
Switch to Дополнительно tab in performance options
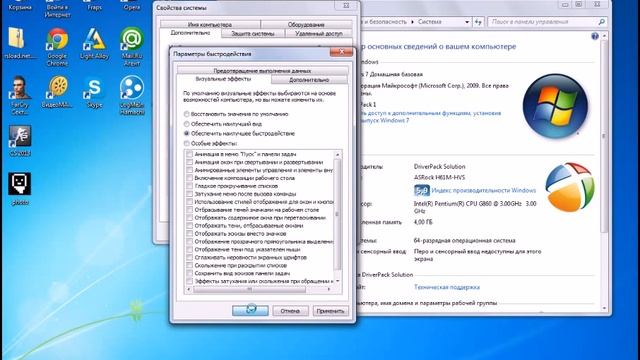tap(309, 80)
